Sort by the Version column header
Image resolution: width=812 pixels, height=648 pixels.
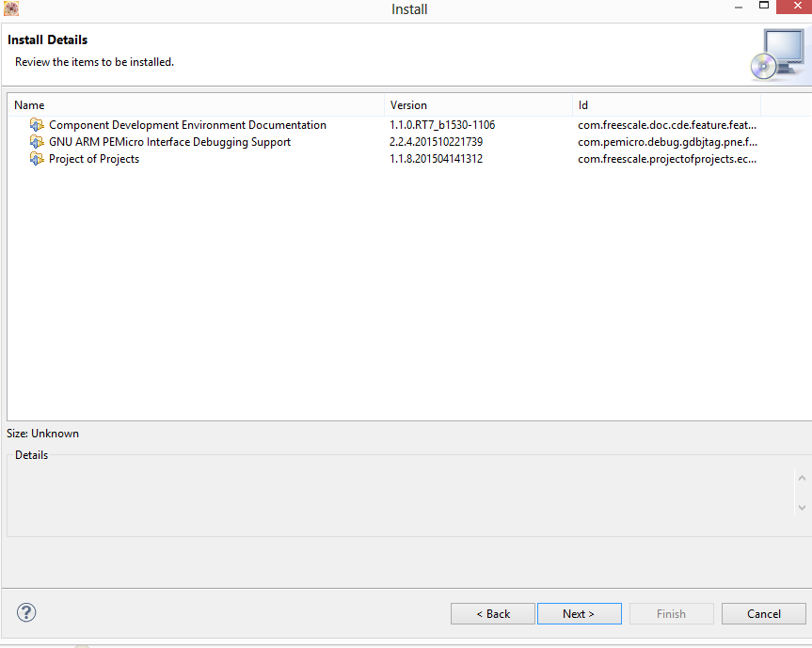[x=478, y=105]
